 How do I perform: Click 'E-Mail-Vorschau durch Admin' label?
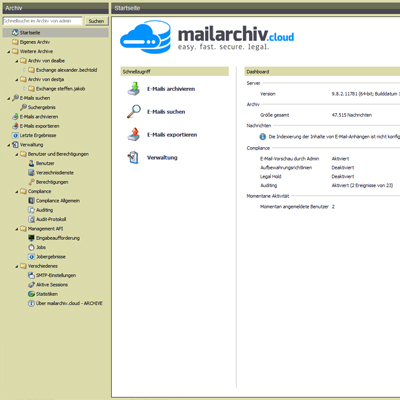point(290,159)
